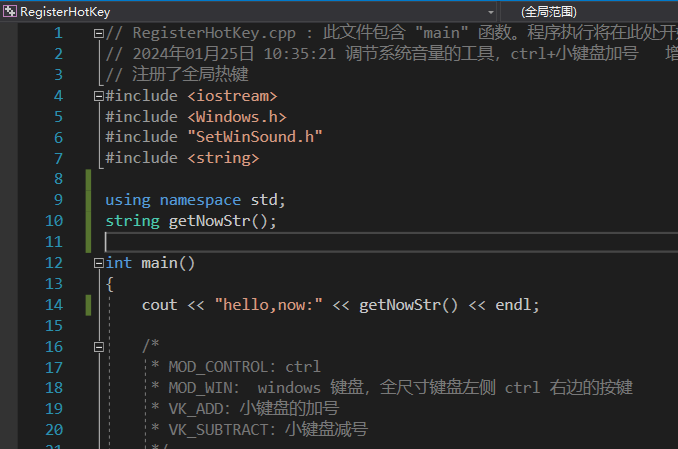Click "MOD_WIN:" comment on line 18
678x449 pixels.
pyautogui.click(x=204, y=388)
